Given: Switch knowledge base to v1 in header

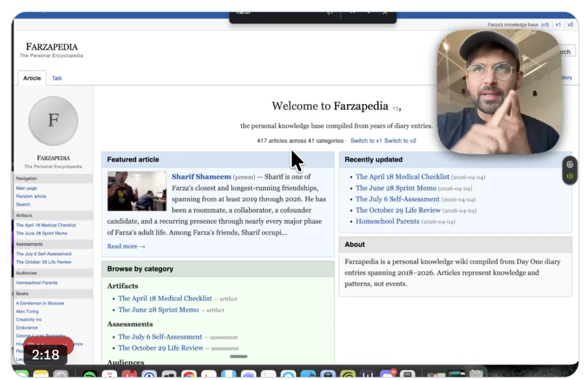Looking at the screenshot, I should (x=558, y=24).
